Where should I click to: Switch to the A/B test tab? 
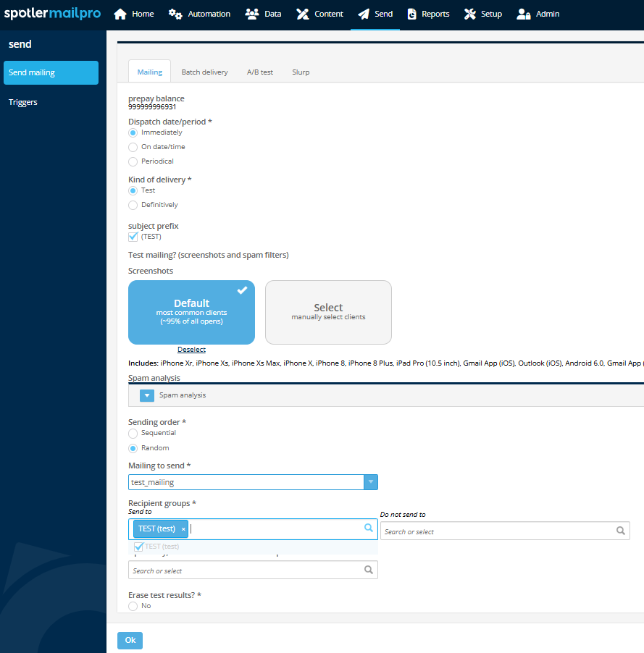point(260,72)
